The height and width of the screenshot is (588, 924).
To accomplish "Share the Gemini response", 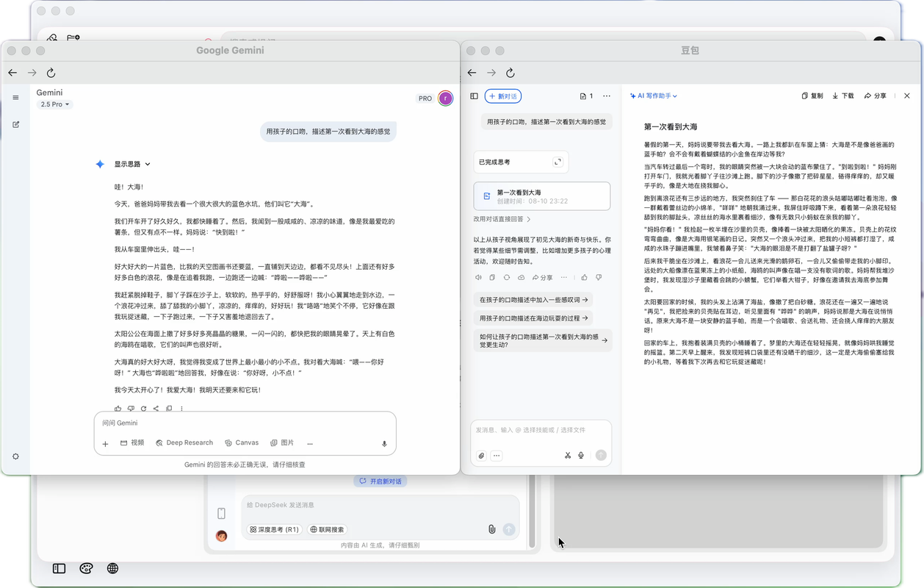I will 156,409.
